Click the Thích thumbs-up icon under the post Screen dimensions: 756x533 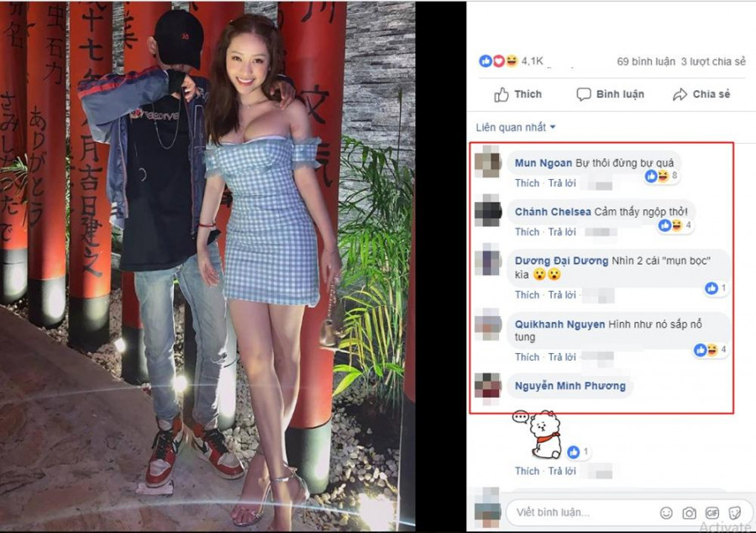click(501, 94)
